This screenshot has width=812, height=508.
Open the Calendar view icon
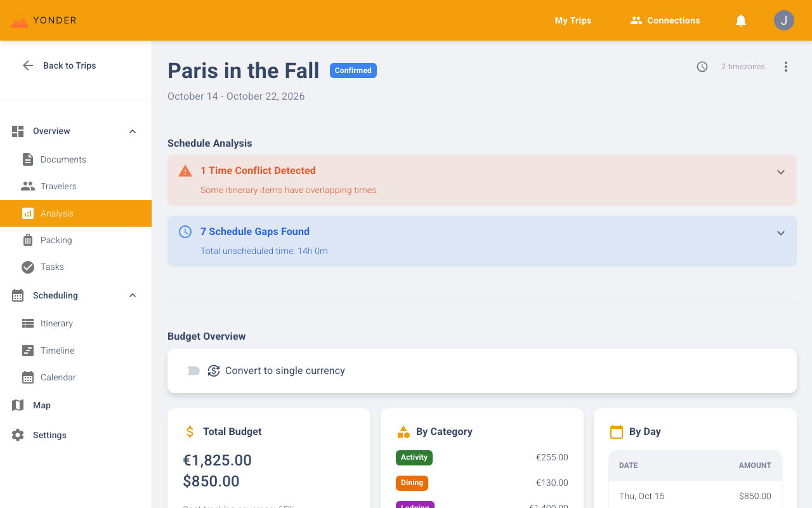28,377
